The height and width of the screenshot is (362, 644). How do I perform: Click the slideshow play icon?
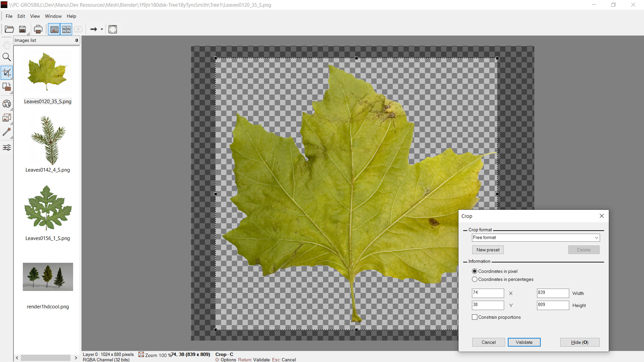click(78, 29)
